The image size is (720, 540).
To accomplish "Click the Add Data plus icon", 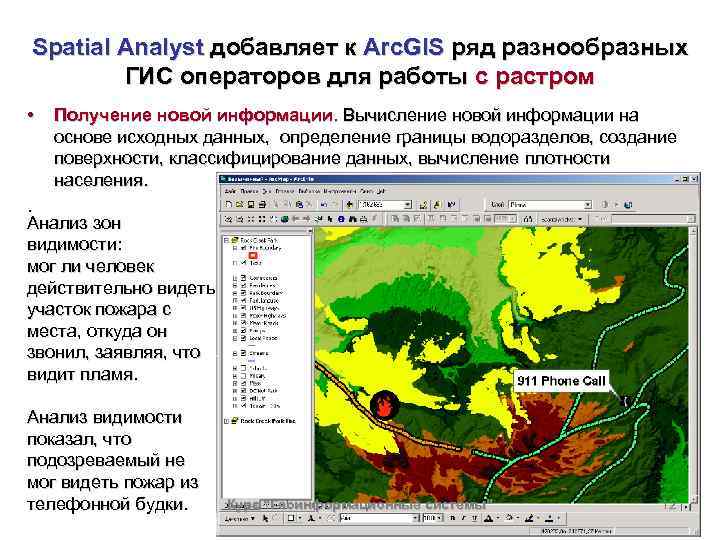I will tap(349, 204).
